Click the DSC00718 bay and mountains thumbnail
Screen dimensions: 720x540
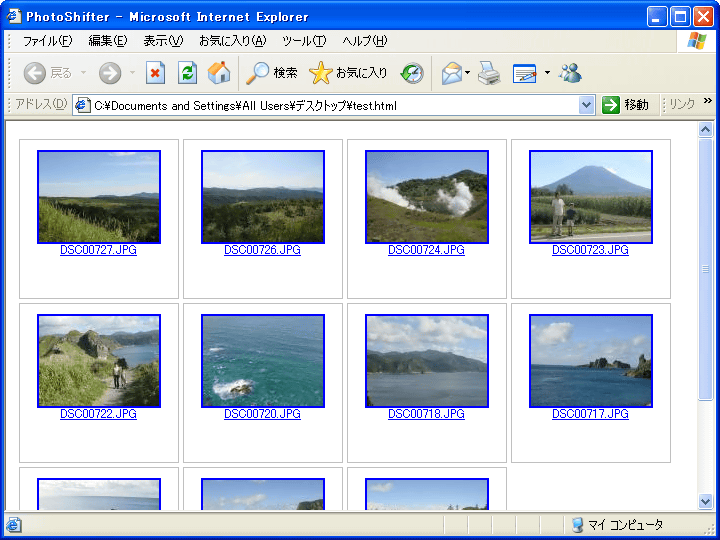(x=427, y=361)
